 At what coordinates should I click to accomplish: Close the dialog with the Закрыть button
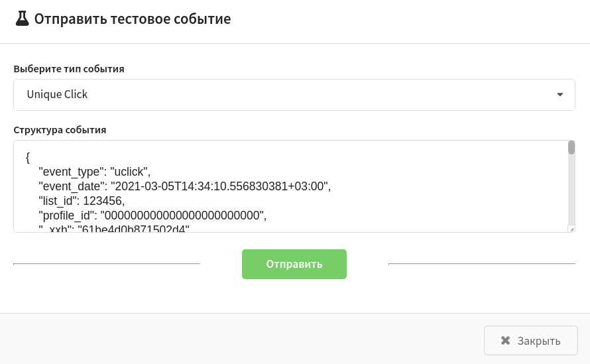tap(530, 341)
